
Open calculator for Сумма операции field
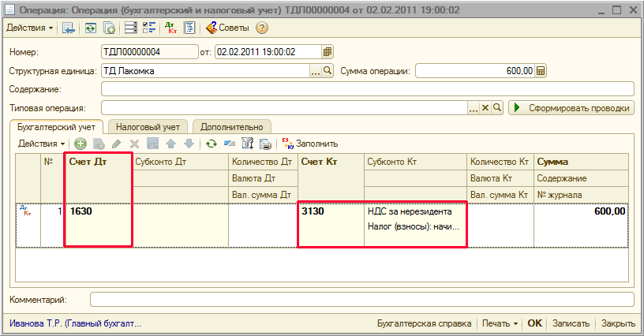(x=541, y=71)
